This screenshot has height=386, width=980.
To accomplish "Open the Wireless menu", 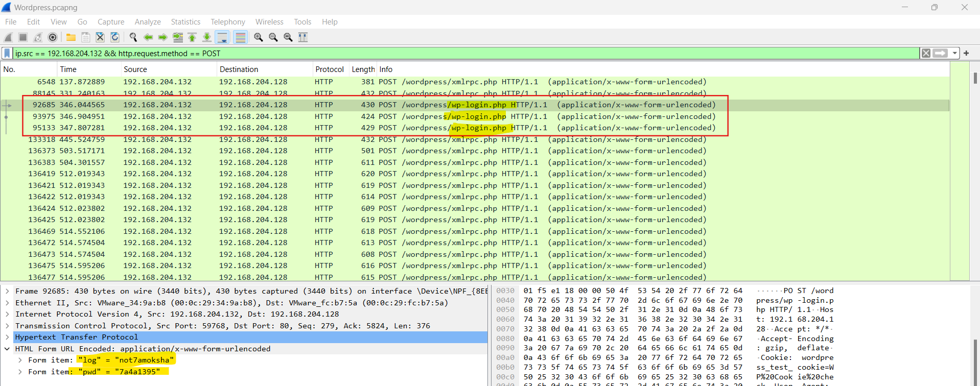I will tap(269, 22).
